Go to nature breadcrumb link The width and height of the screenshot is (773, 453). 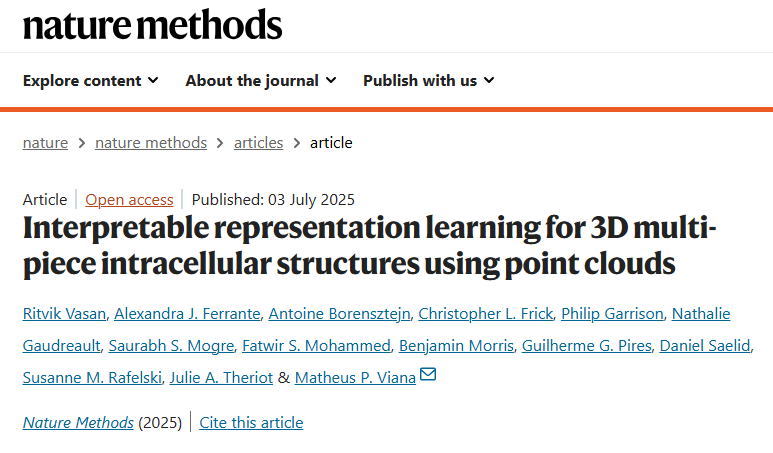point(45,143)
